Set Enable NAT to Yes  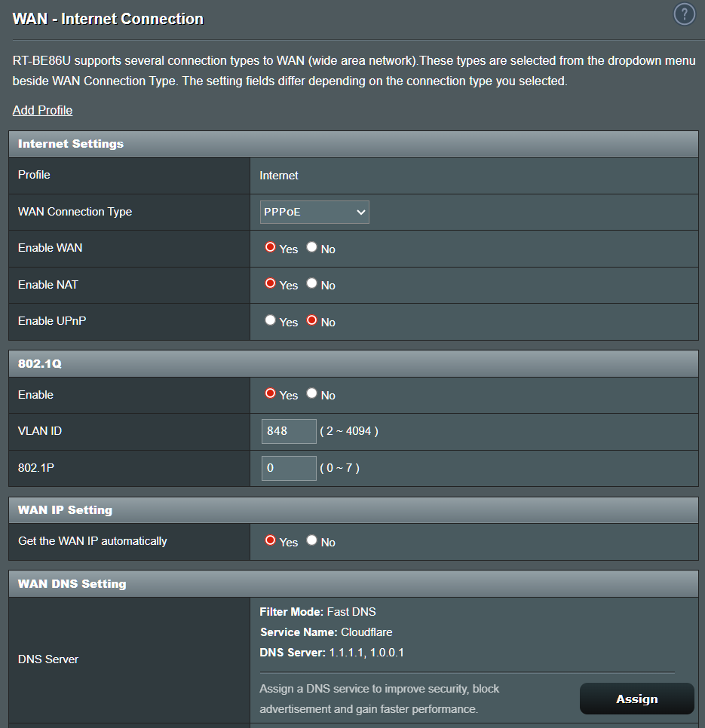tap(270, 284)
